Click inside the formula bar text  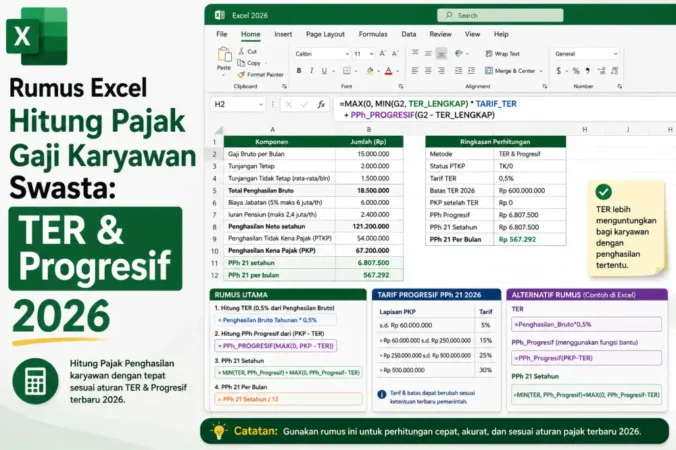coord(505,109)
